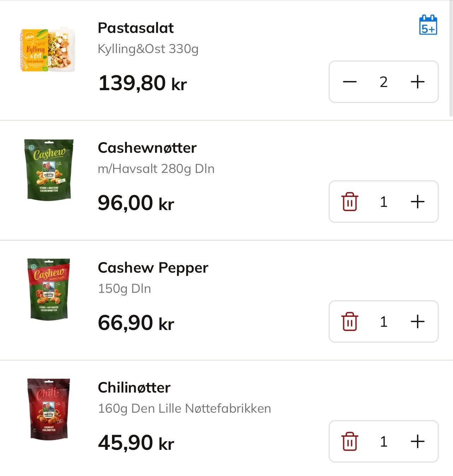Remove Cashewnøtter using the trash icon
This screenshot has width=453, height=476.
349,202
